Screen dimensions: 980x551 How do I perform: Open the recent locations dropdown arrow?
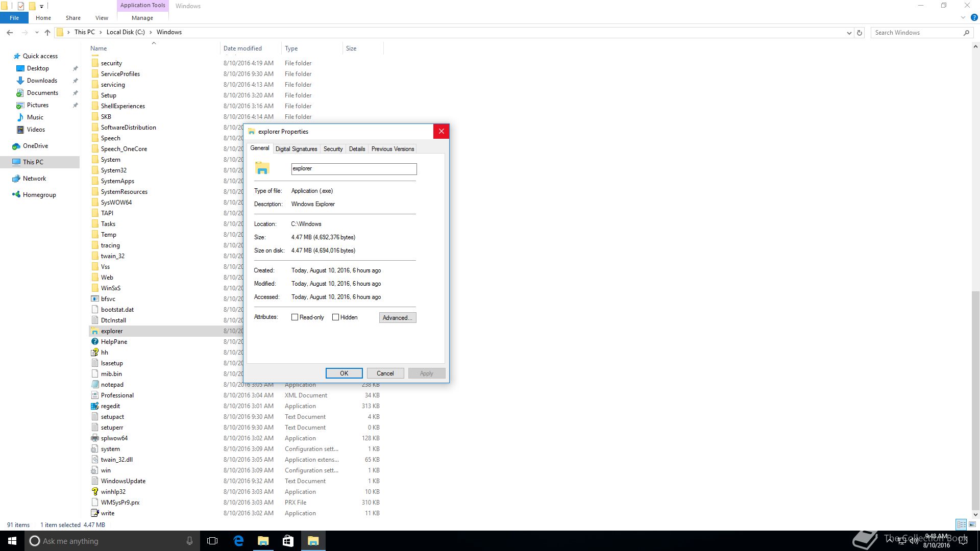coord(37,32)
